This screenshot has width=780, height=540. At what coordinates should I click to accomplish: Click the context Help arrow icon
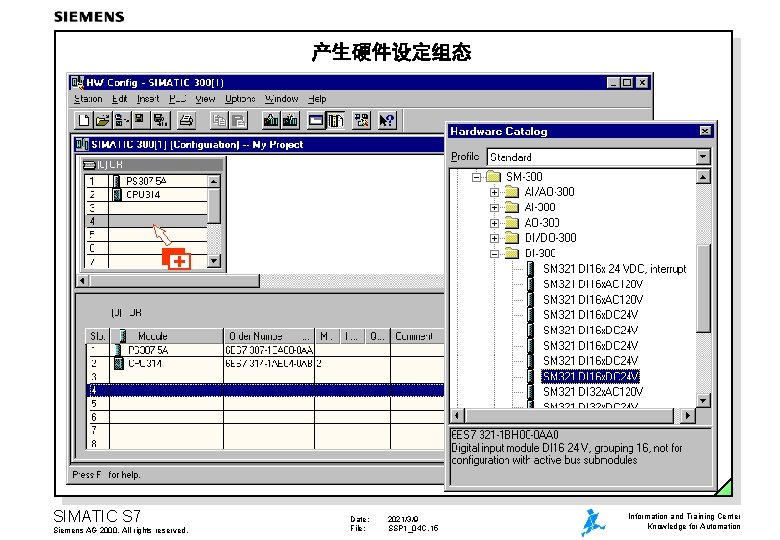pos(387,120)
